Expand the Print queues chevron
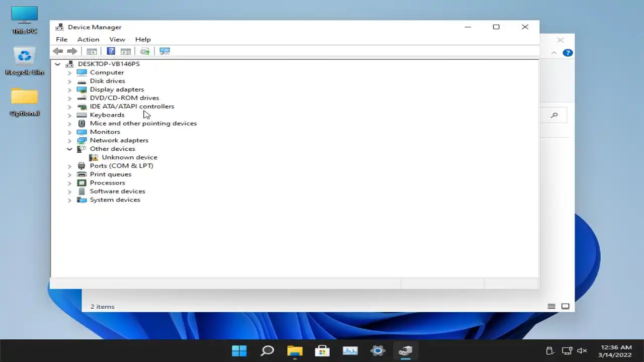Screen dimensions: 644x362 [x=69, y=174]
